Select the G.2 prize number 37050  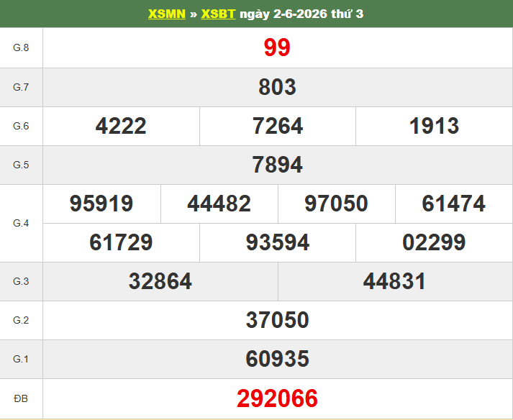coord(277,320)
